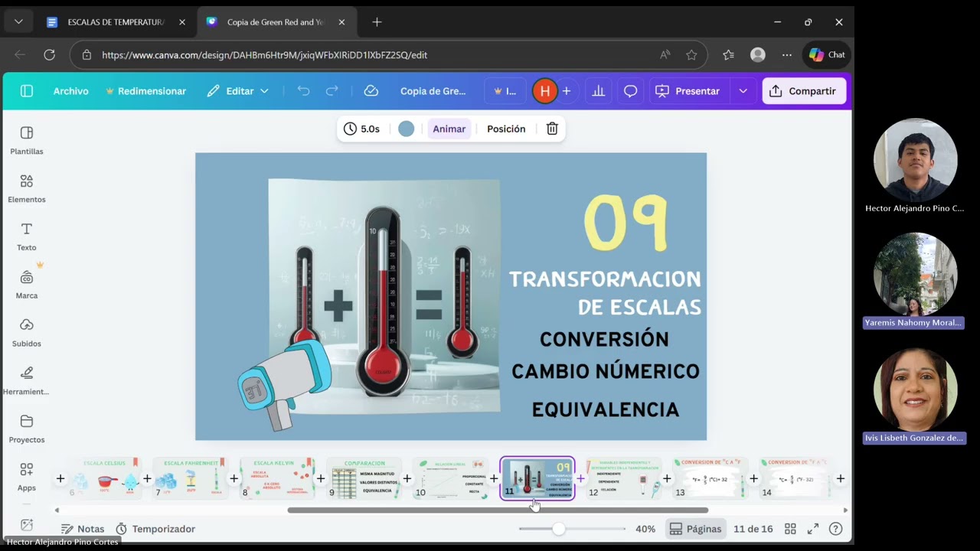980x551 pixels.
Task: Open the Marca brand panel
Action: 27,285
